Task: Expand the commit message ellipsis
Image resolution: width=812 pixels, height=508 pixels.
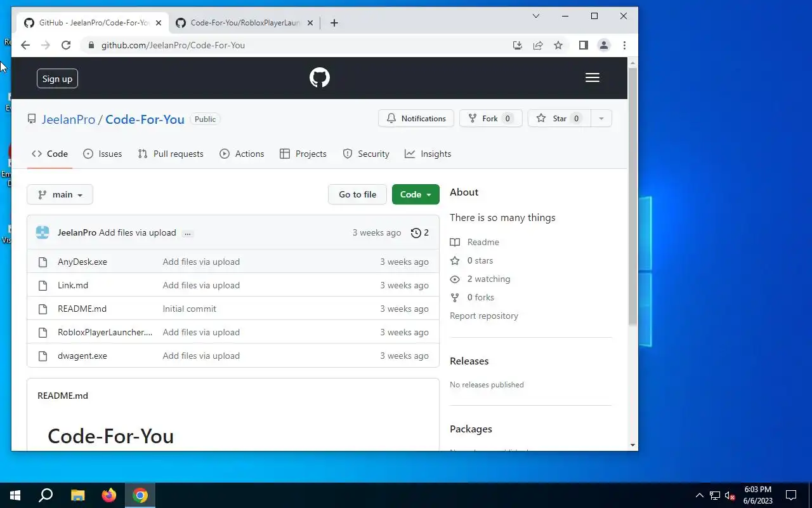Action: (187, 233)
